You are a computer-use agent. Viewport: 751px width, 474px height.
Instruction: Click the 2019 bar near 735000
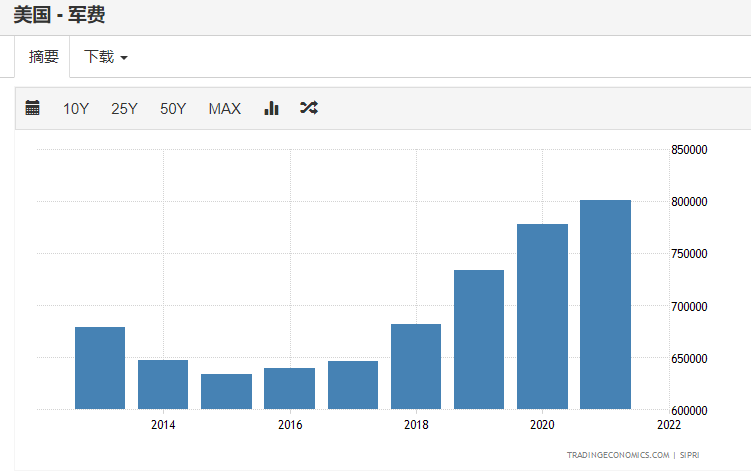(479, 339)
